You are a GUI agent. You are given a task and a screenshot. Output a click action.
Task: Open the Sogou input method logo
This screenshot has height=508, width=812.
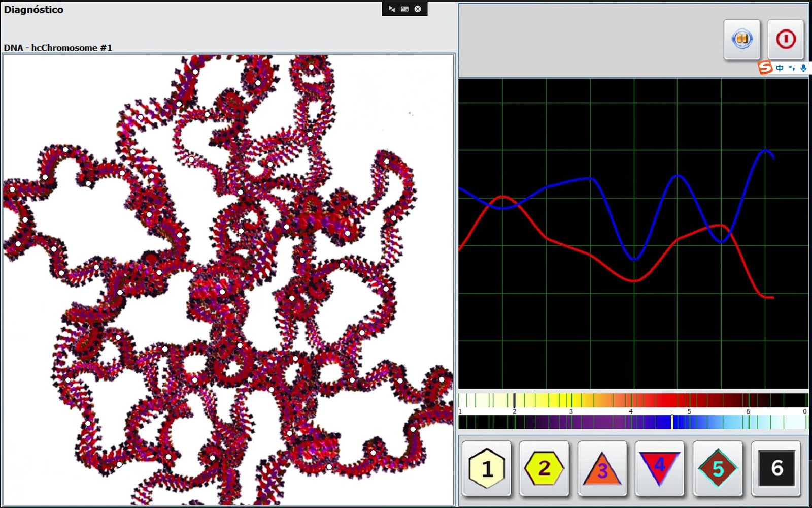tap(765, 68)
